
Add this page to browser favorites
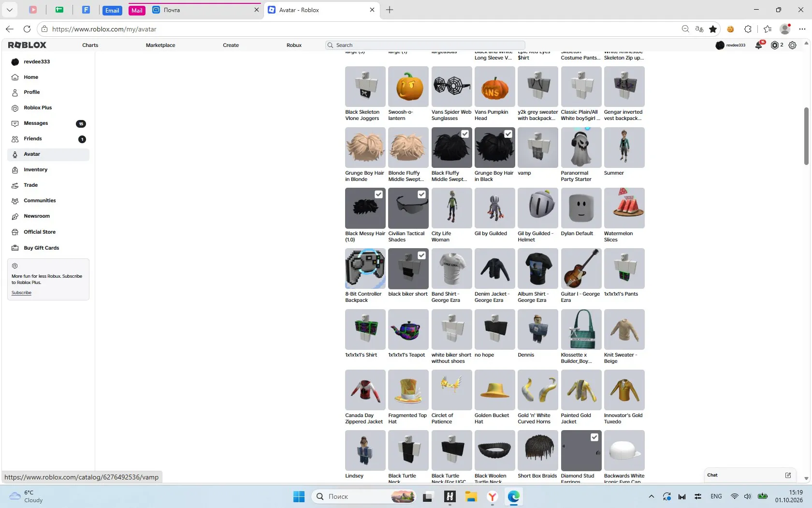coord(713,29)
